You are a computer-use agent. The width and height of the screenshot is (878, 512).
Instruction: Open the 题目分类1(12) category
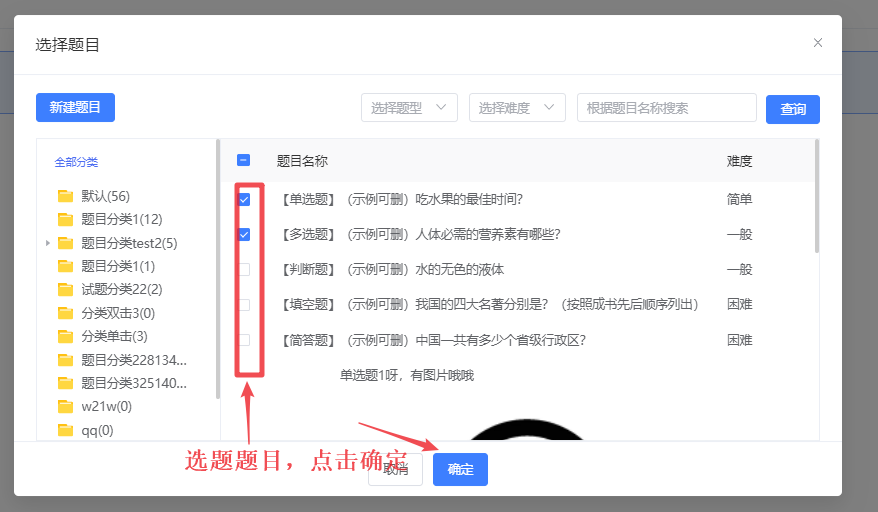tap(122, 219)
